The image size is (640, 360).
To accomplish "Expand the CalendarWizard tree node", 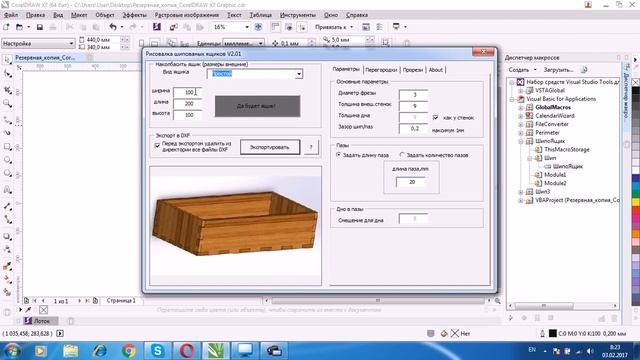I will coord(520,116).
